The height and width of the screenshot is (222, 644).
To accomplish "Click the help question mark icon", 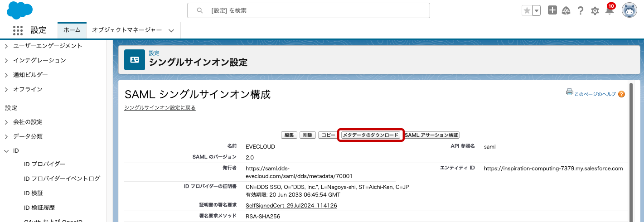I will coord(580,11).
